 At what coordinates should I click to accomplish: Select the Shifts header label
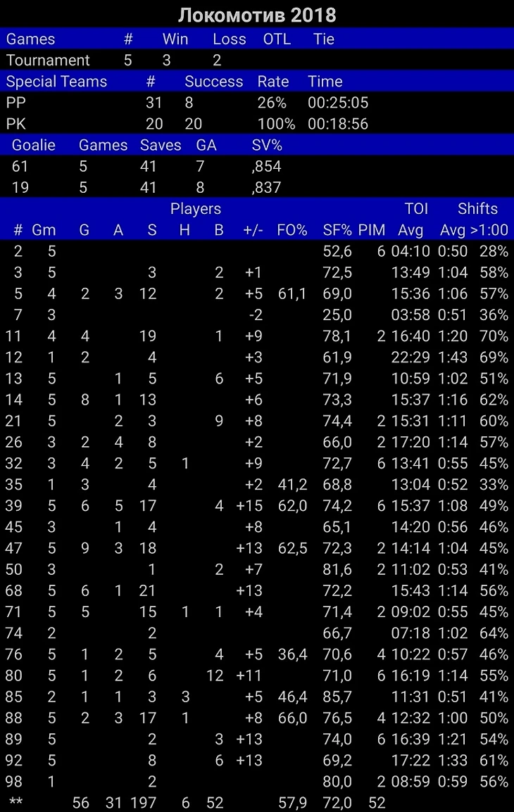[477, 209]
